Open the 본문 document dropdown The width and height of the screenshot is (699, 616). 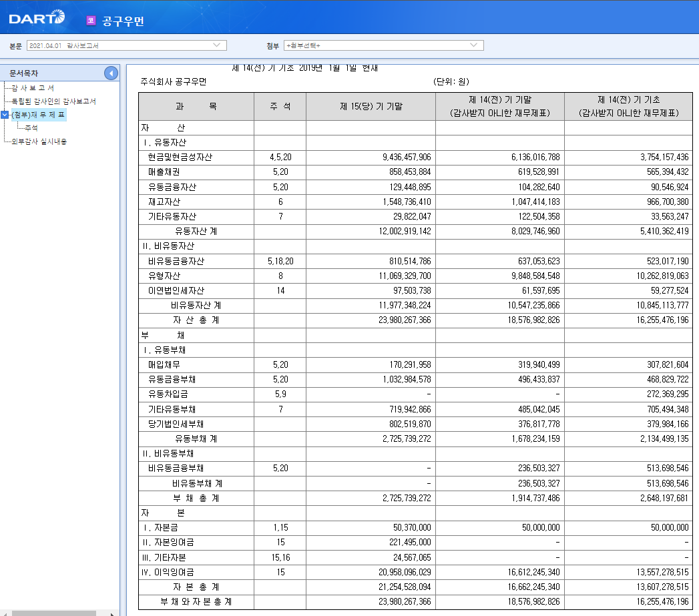(127, 45)
